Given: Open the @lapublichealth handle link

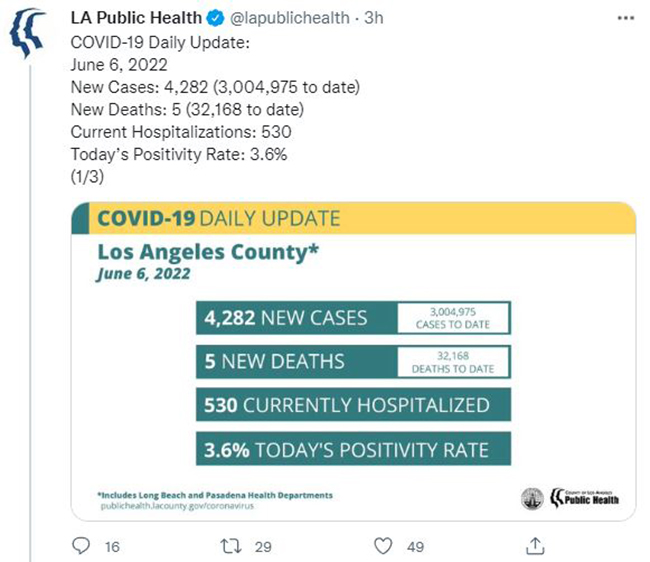Looking at the screenshot, I should tap(290, 18).
